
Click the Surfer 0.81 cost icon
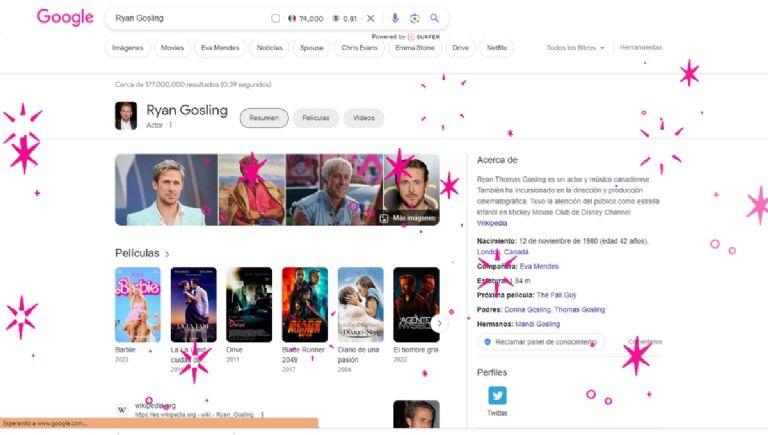click(x=336, y=18)
